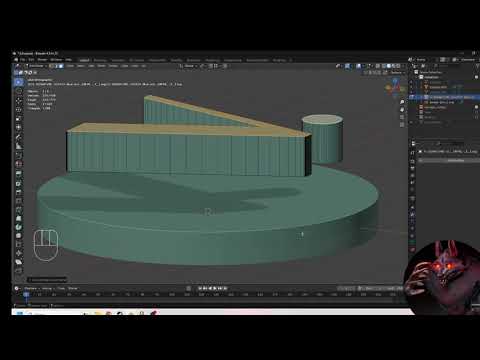The width and height of the screenshot is (480, 360).
Task: Open the Render menu
Action: (x=42, y=60)
